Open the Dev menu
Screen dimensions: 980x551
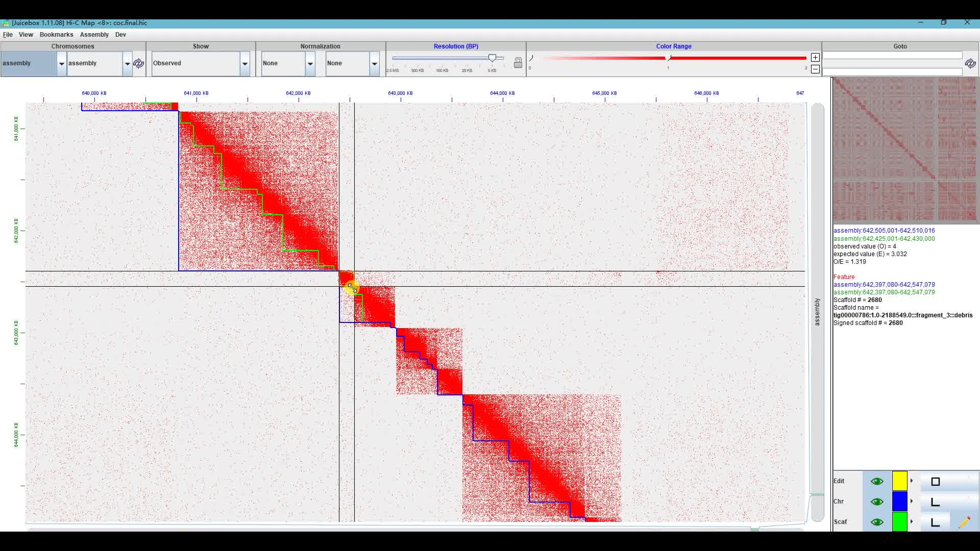[x=120, y=35]
